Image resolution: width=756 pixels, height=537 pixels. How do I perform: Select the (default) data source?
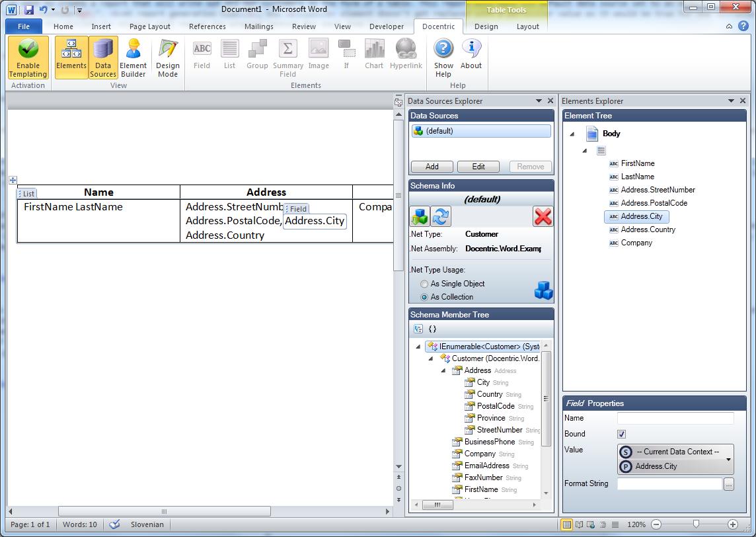click(x=481, y=131)
